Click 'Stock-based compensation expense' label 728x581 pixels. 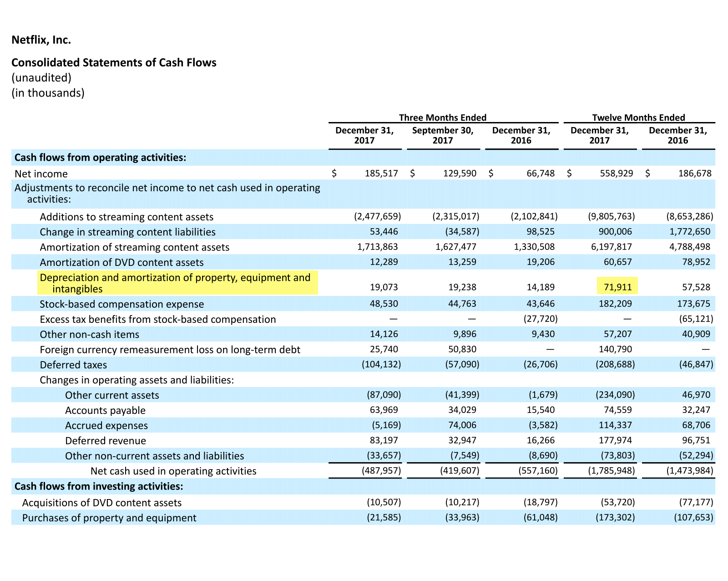point(121,304)
